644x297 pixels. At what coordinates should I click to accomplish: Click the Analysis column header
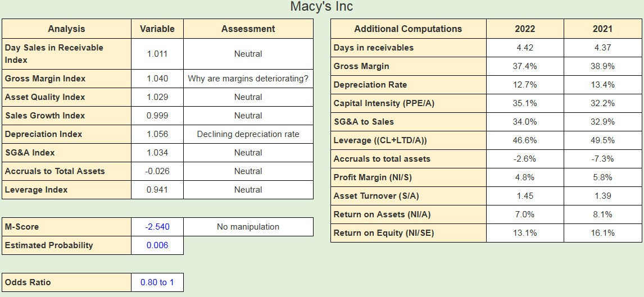point(66,29)
